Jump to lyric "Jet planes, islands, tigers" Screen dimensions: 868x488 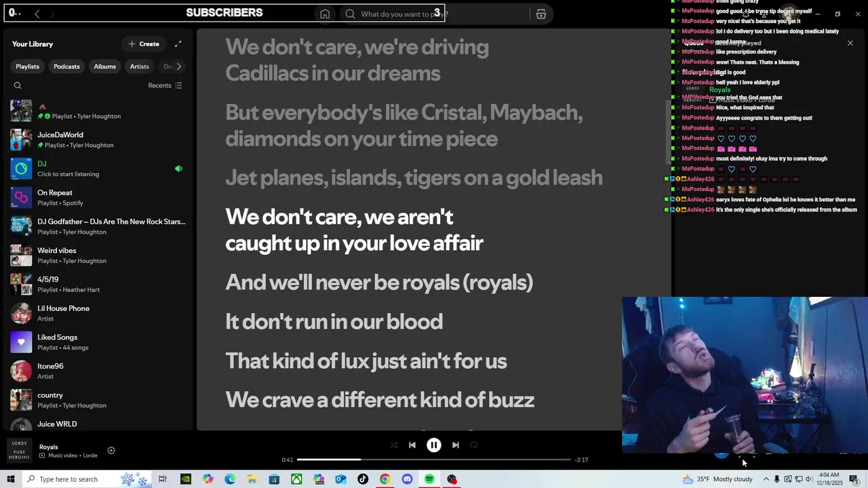click(x=414, y=178)
